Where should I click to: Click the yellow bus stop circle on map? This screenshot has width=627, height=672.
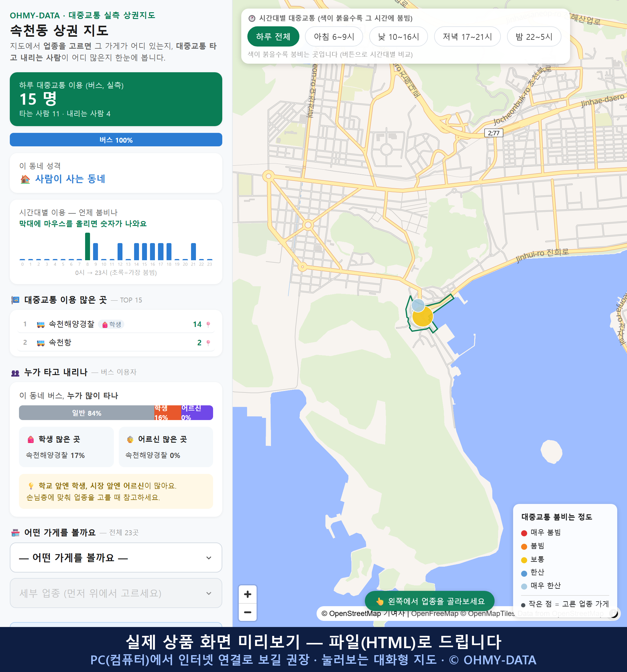tap(422, 316)
